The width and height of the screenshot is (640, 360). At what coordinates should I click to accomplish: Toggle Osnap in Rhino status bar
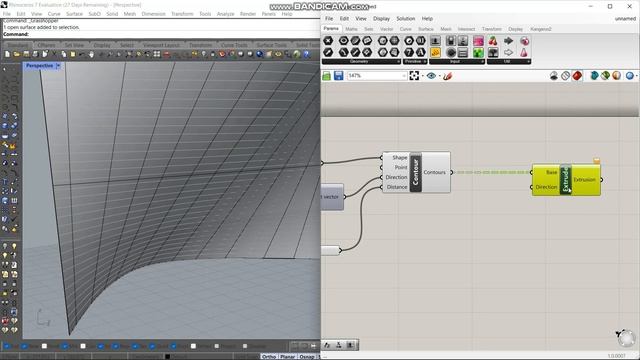[307, 357]
